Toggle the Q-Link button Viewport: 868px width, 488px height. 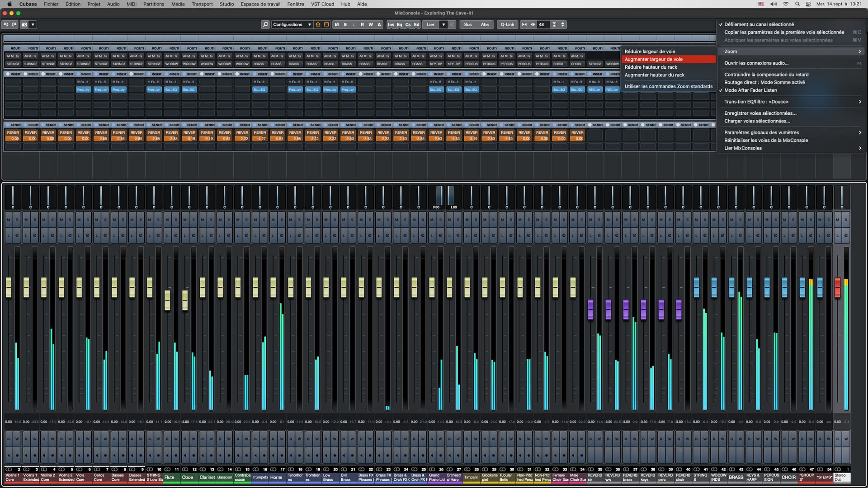tap(507, 24)
